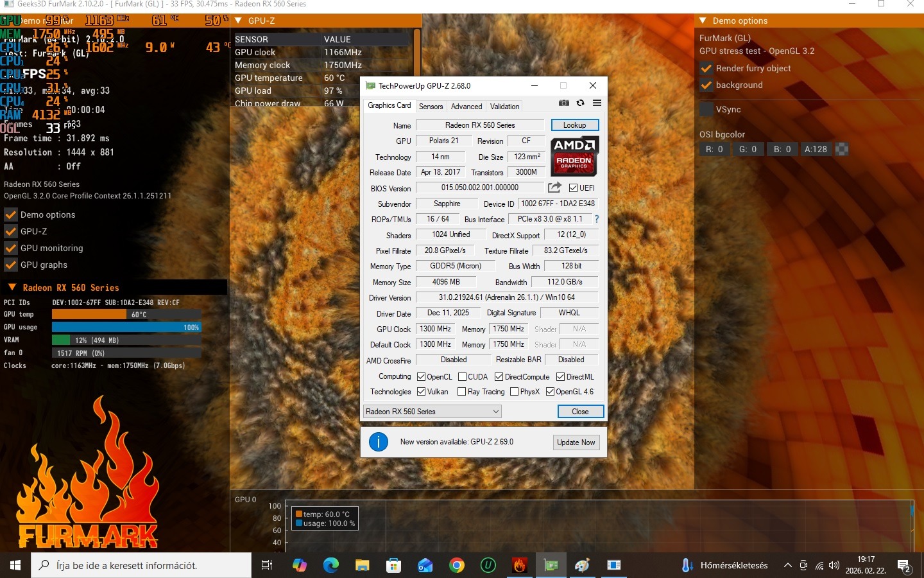Viewport: 924px width, 578px height.
Task: Click the volume speaker tray icon
Action: tap(834, 565)
